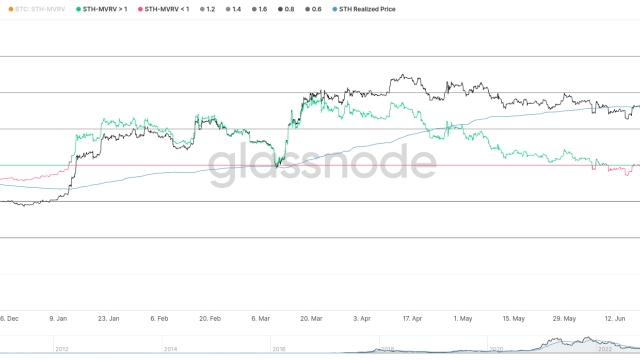Toggle the BTC: STH-MVRV legend series
Screen dimensions: 640x360
tap(37, 9)
